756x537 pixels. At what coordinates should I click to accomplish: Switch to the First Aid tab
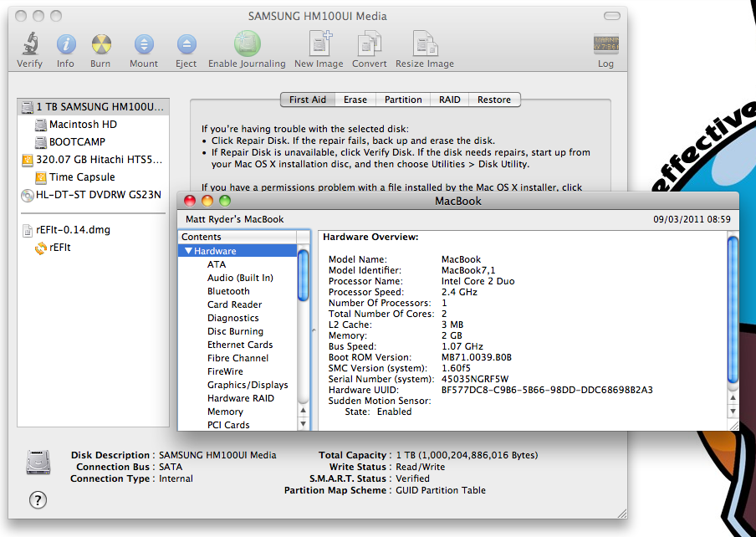click(308, 100)
